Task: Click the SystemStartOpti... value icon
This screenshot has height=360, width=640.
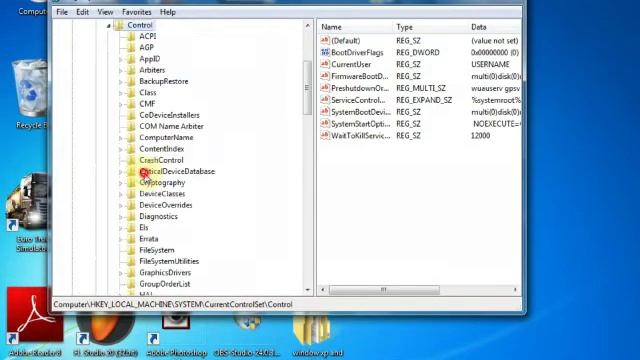Action: [x=325, y=123]
